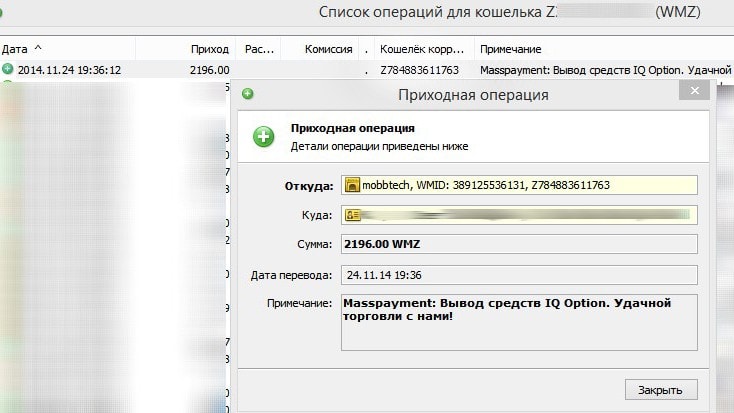The image size is (734, 413).
Task: Click the green plus icon in the 2014.11.24 row
Action: 7,69
